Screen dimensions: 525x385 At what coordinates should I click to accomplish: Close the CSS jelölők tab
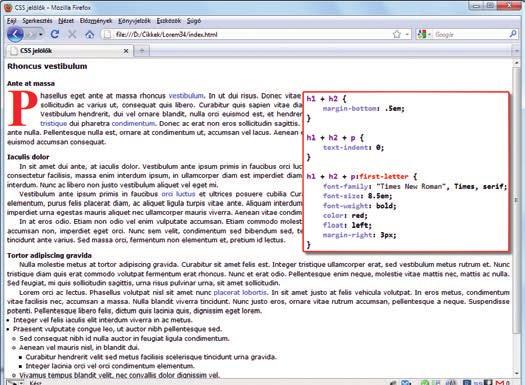pyautogui.click(x=126, y=51)
